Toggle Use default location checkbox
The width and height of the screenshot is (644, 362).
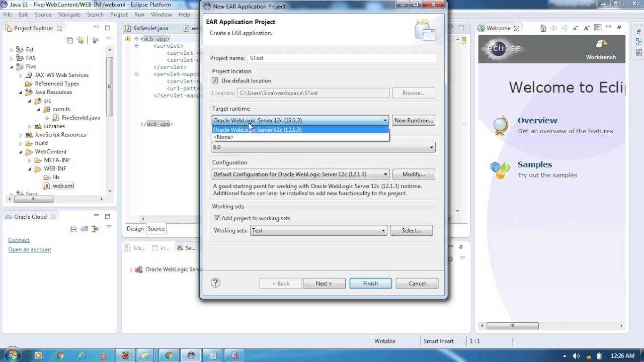tap(215, 80)
